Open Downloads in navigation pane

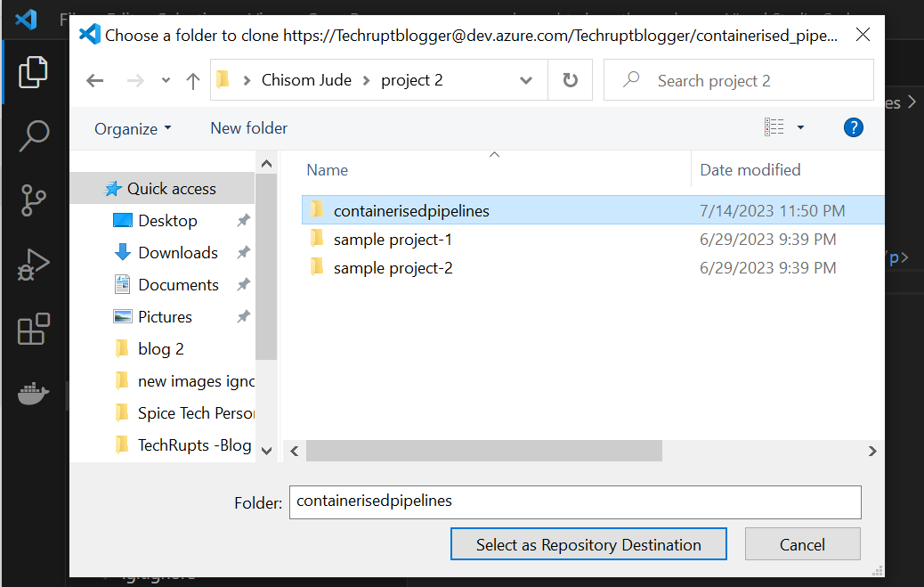(x=178, y=252)
